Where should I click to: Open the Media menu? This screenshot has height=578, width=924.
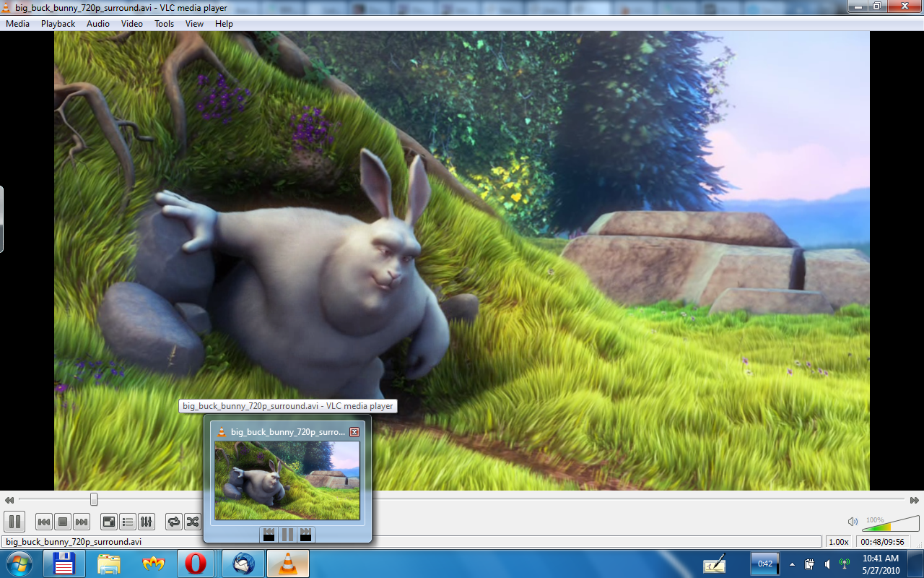(17, 23)
